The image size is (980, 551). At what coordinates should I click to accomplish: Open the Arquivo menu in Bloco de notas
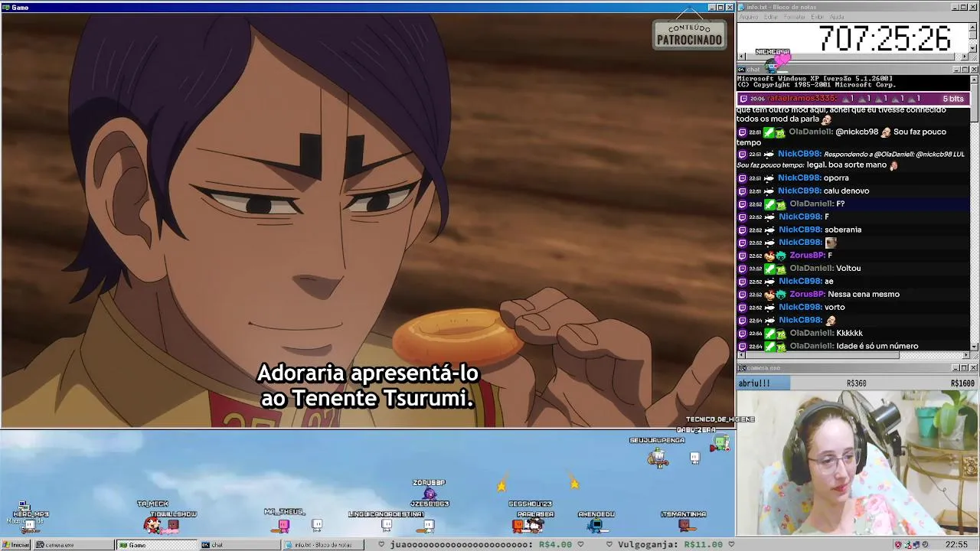pos(748,17)
